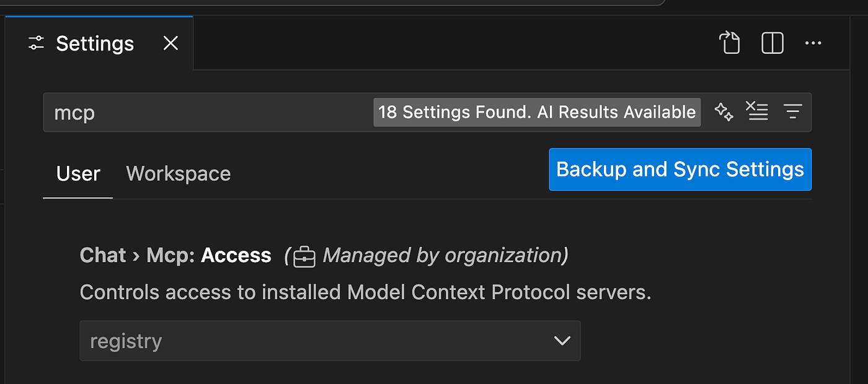
Task: Click the Split Editor icon
Action: 772,43
